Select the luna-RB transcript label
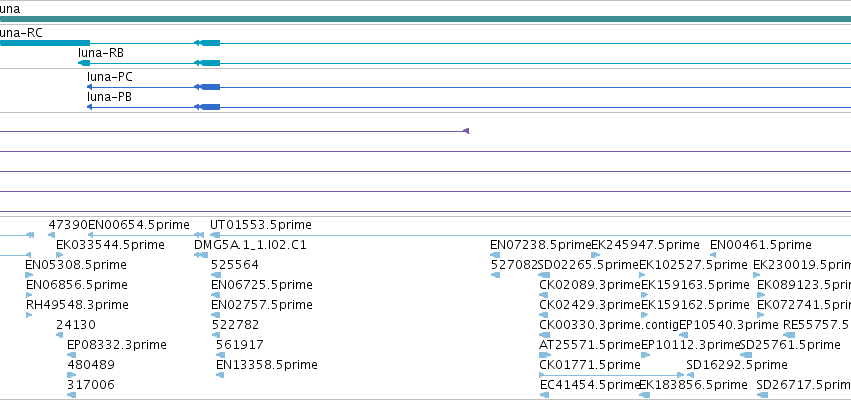Image resolution: width=851 pixels, height=400 pixels. [x=101, y=53]
